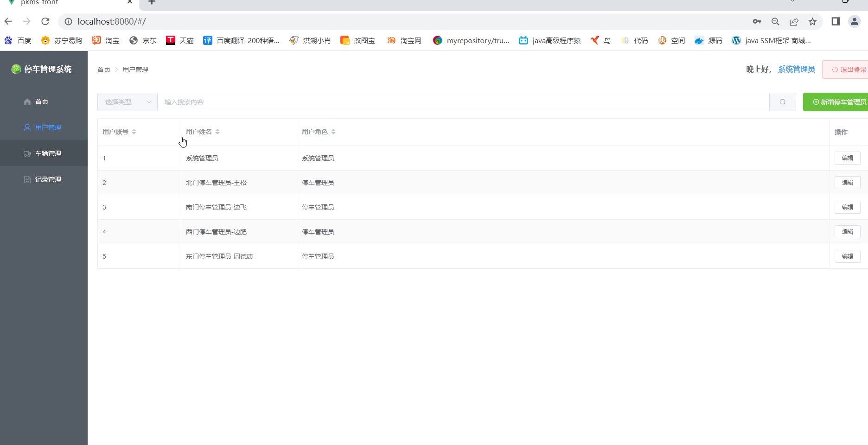
Task: Click the browser back arrow
Action: tap(8, 21)
